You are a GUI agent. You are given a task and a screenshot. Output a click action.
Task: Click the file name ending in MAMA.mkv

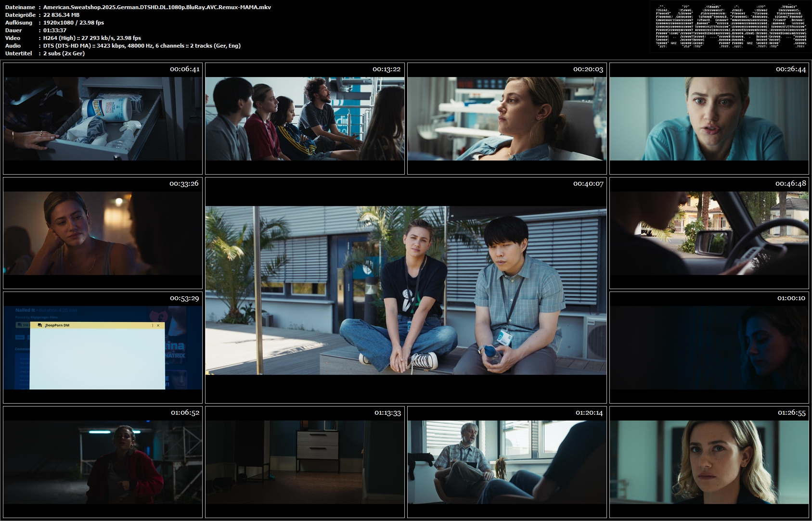[x=157, y=7]
